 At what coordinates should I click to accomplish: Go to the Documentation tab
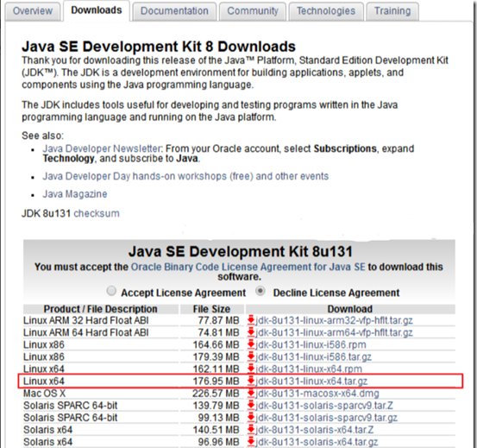[174, 11]
